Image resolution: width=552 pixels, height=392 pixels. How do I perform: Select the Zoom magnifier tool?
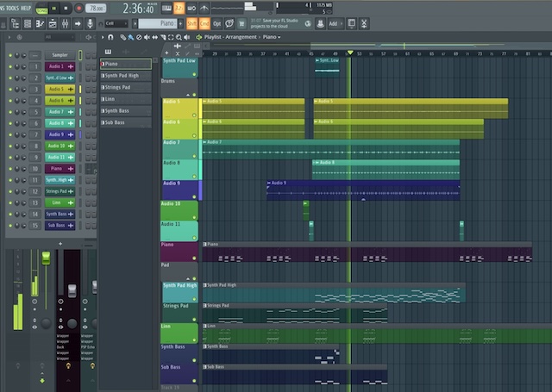click(179, 37)
